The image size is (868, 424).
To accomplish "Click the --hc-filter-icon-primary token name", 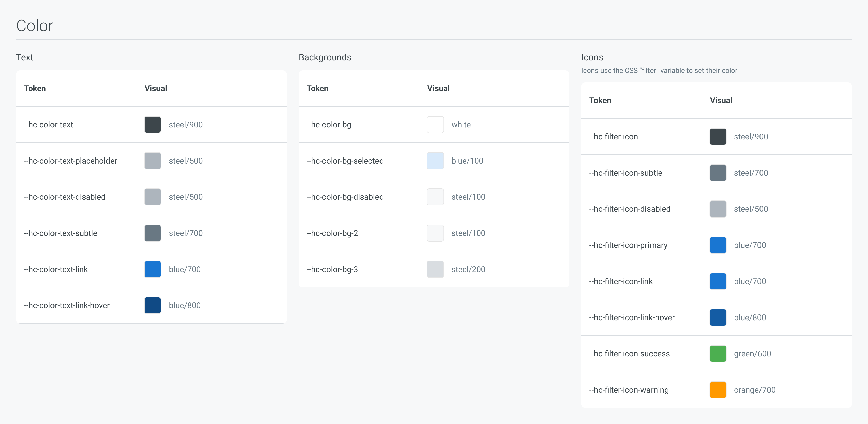I will tap(628, 245).
